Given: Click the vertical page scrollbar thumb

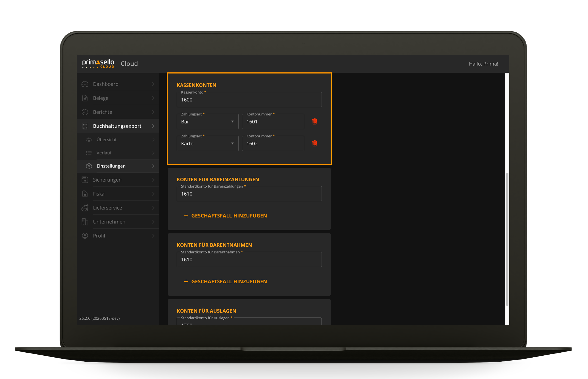Looking at the screenshot, I should coord(507,239).
